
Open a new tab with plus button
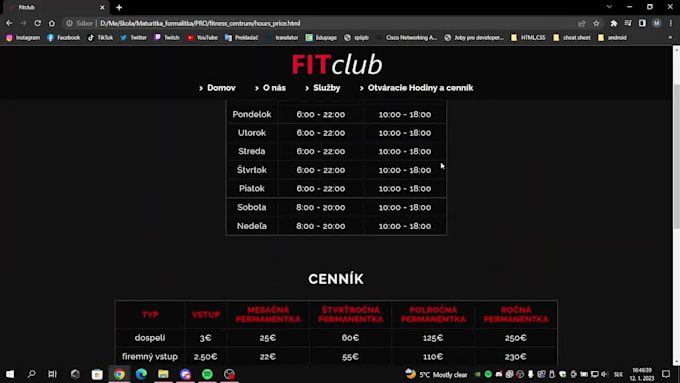(119, 7)
